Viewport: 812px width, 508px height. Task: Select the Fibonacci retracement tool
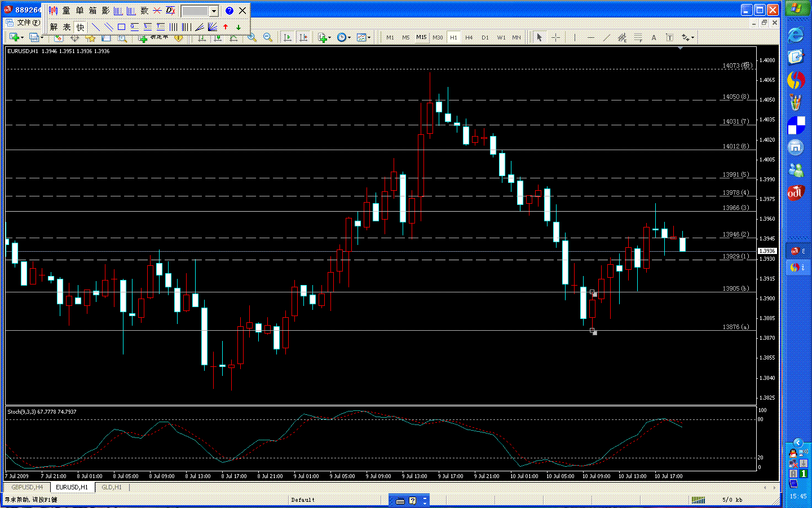pyautogui.click(x=638, y=37)
